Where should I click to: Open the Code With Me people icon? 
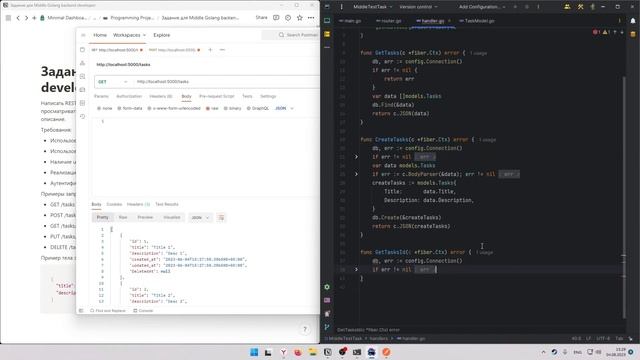(x=567, y=7)
